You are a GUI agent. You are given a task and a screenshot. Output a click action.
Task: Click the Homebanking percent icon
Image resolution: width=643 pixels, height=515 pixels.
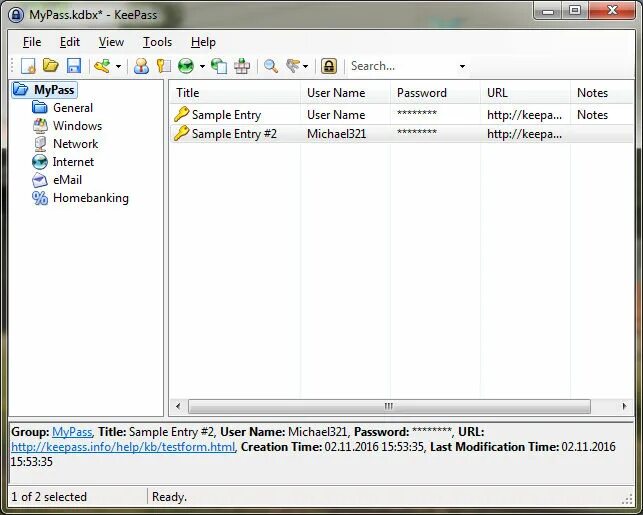click(40, 198)
